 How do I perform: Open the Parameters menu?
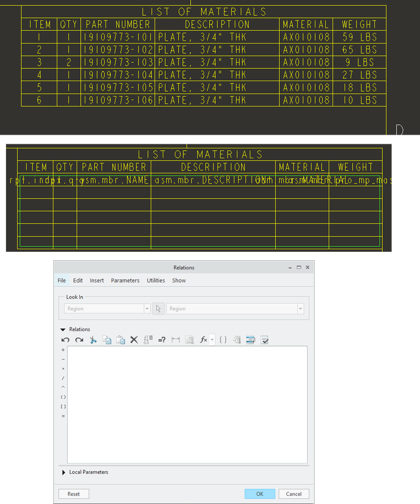[125, 281]
